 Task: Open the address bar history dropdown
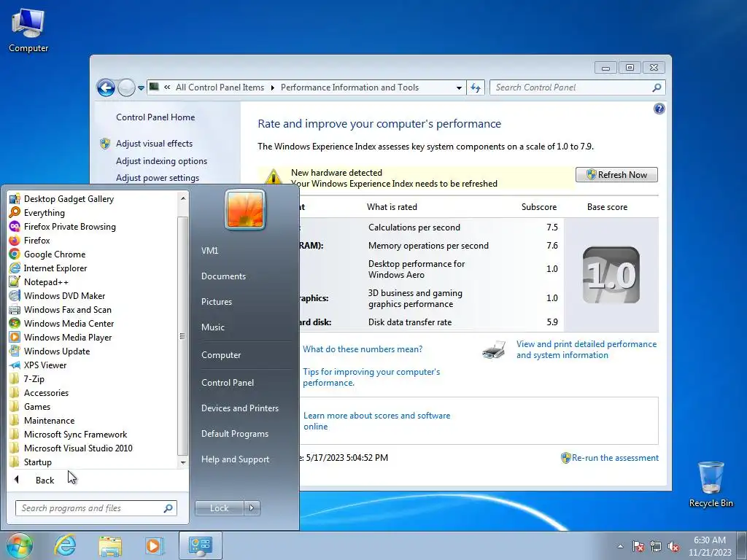click(x=459, y=87)
